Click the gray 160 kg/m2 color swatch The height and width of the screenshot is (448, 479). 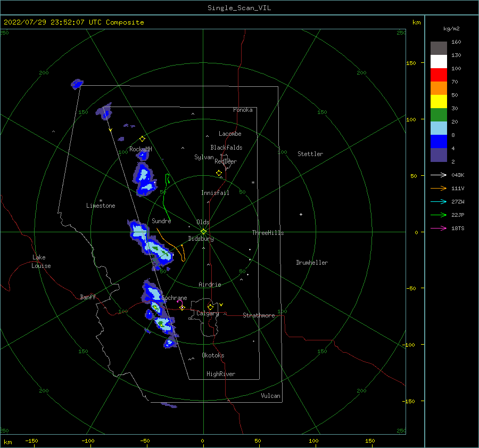coord(439,48)
